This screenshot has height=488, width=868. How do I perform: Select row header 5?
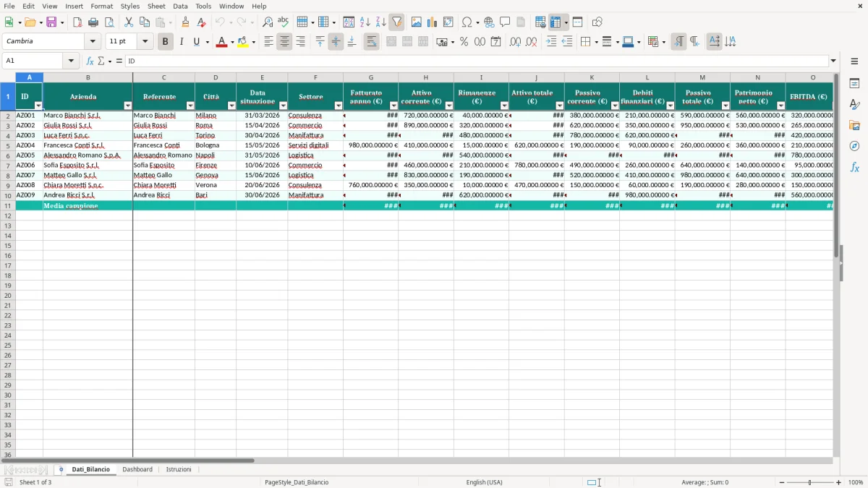pos(8,145)
